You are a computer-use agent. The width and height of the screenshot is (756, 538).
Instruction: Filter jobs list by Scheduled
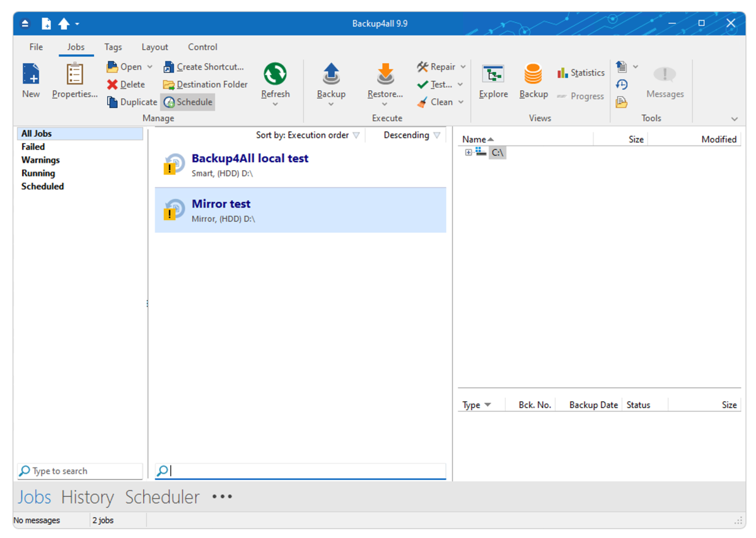click(42, 186)
